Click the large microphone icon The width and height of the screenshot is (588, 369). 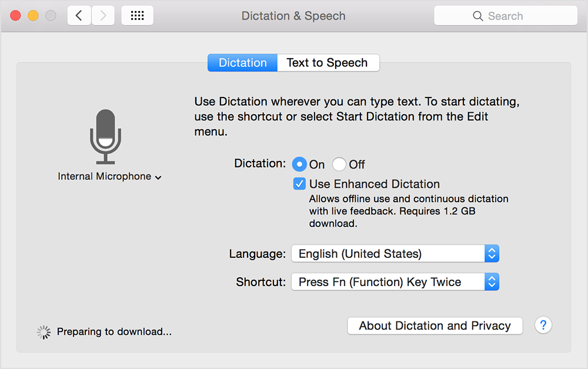(105, 136)
